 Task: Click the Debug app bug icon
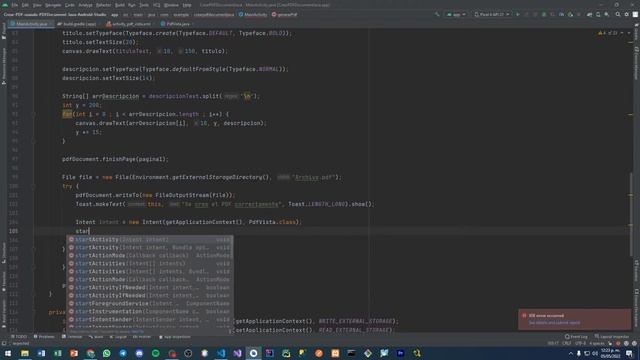pos(544,14)
